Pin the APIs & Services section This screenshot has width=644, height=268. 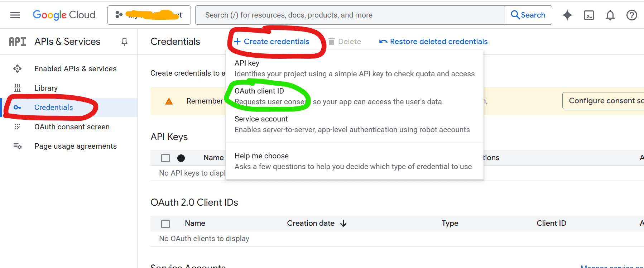point(124,42)
